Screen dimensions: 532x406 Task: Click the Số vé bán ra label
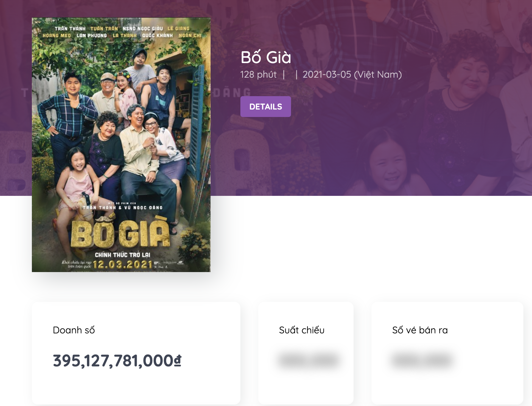point(420,330)
